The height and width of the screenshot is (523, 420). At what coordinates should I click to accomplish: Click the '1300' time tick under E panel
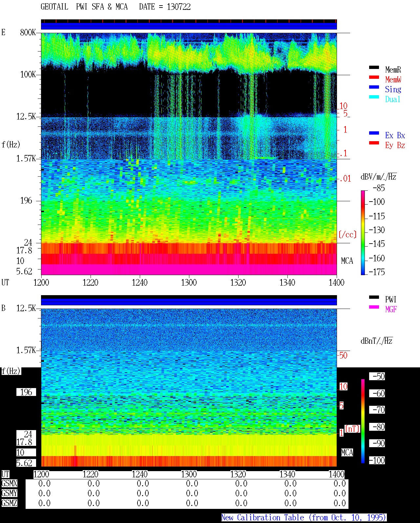pos(189,282)
